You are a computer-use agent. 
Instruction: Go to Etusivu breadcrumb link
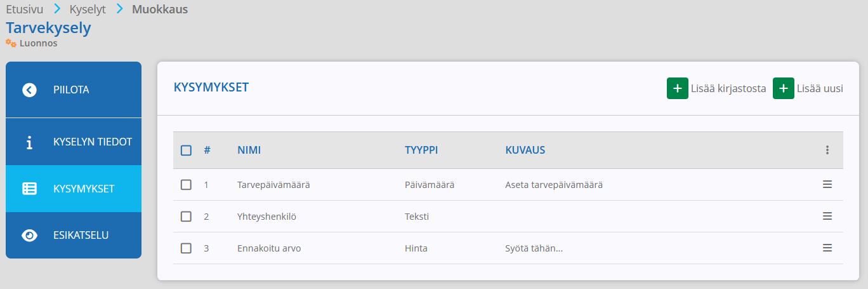(25, 10)
